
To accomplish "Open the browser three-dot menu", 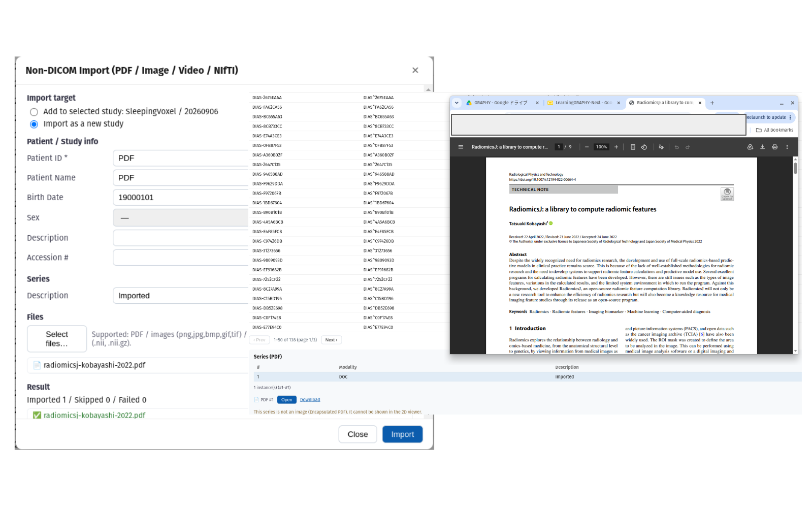I will [x=790, y=117].
